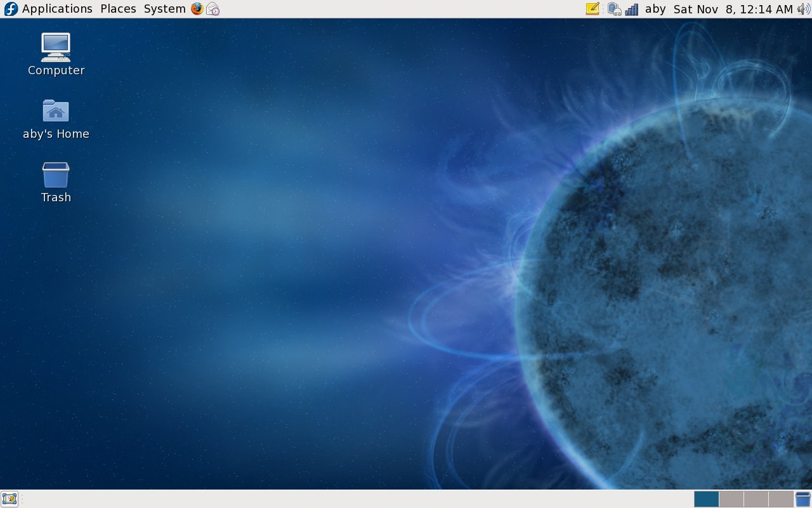The height and width of the screenshot is (508, 812).
Task: Open the Applications menu
Action: point(57,9)
